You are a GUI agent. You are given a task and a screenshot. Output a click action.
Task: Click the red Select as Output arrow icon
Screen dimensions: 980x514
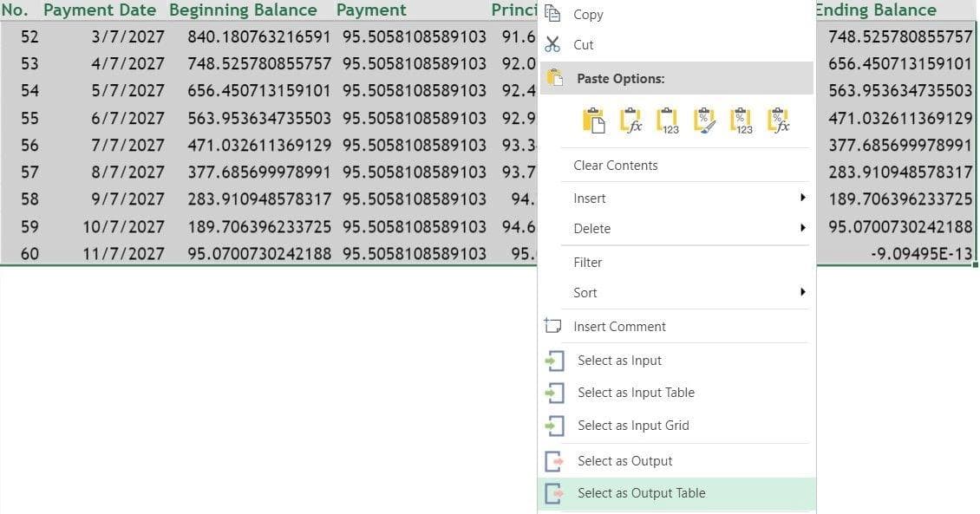[x=555, y=460]
